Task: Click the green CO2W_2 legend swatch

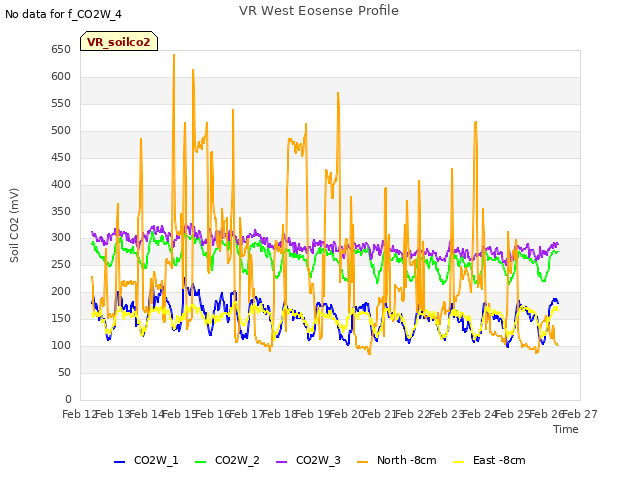Action: click(x=200, y=462)
